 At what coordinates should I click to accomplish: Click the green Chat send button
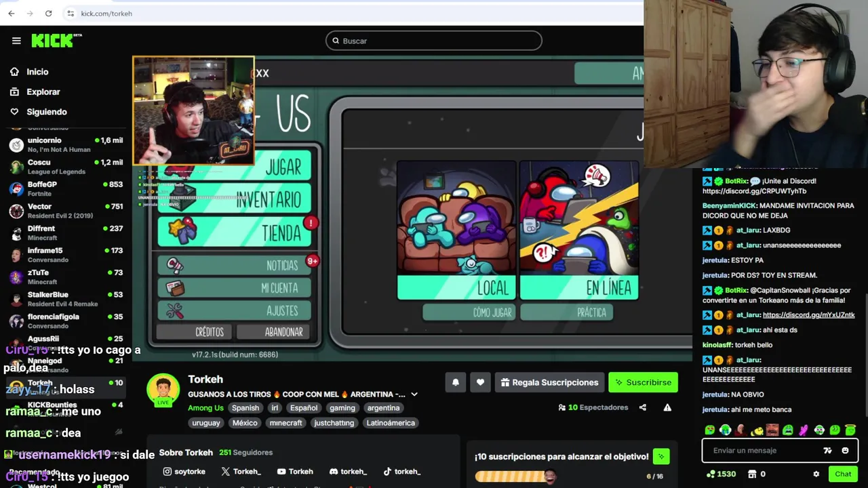point(843,474)
